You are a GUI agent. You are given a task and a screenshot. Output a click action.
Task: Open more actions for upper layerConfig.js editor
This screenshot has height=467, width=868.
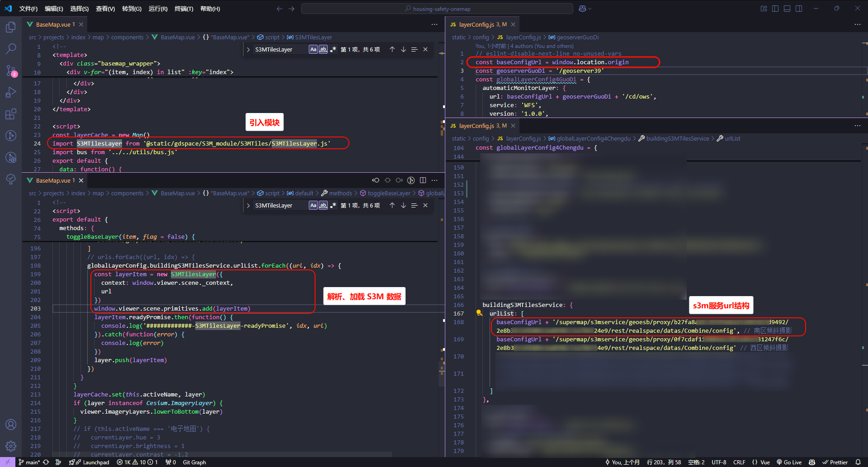pos(858,24)
